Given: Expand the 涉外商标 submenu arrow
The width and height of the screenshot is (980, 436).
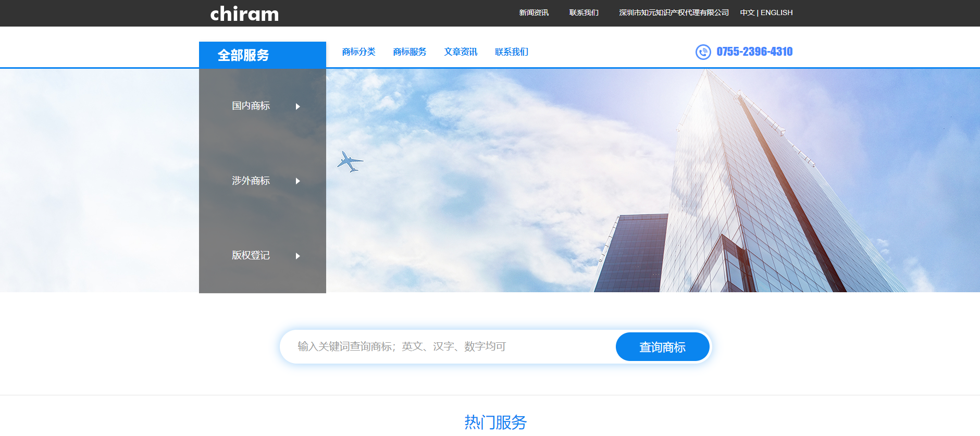Looking at the screenshot, I should (298, 181).
